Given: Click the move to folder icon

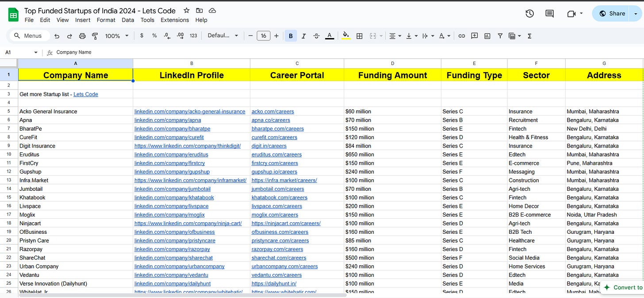Looking at the screenshot, I should pyautogui.click(x=199, y=11).
